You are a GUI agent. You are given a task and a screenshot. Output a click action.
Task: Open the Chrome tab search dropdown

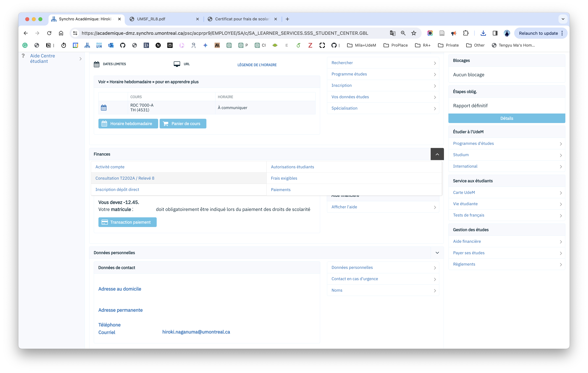tap(563, 19)
